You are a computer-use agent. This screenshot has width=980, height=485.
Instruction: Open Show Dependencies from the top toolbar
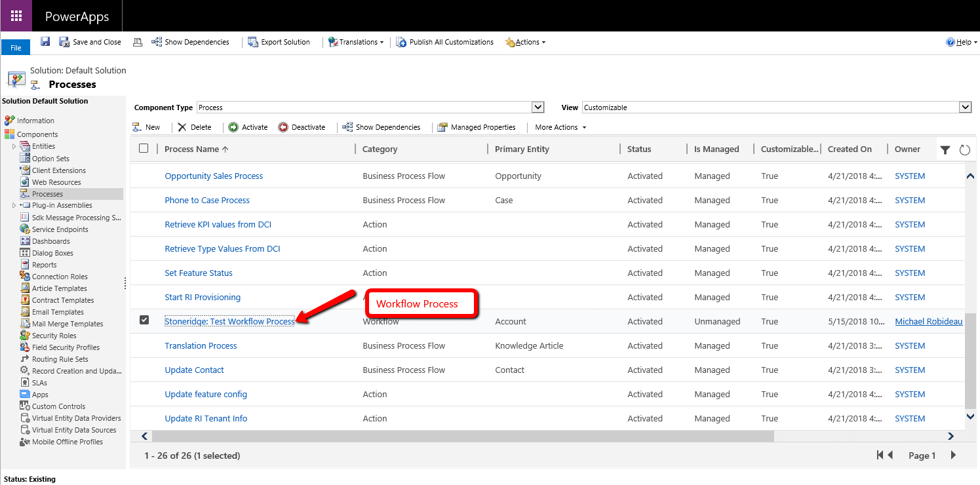190,41
